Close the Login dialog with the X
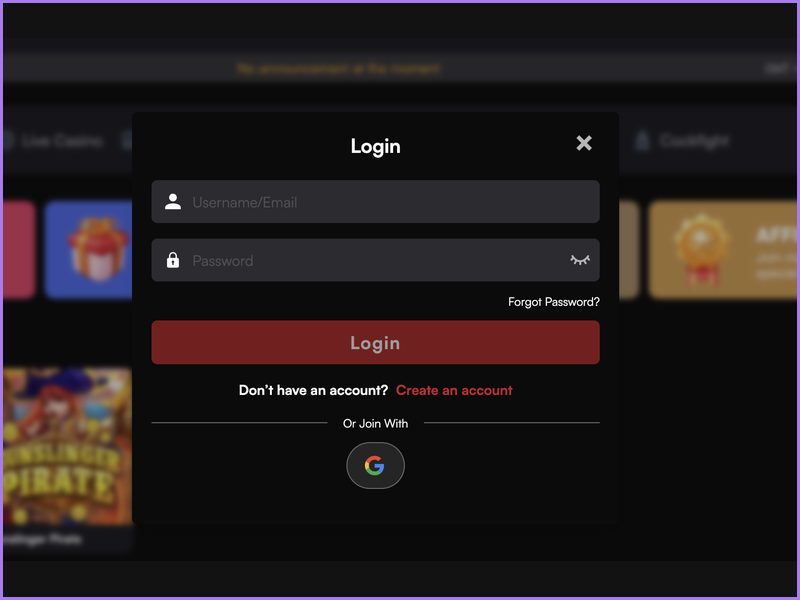800x600 pixels. click(x=584, y=143)
